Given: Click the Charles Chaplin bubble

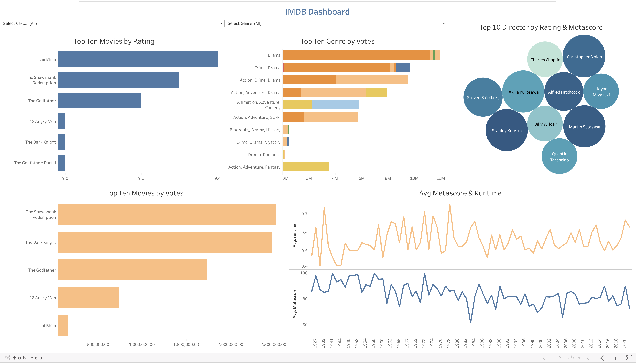Looking at the screenshot, I should [545, 59].
